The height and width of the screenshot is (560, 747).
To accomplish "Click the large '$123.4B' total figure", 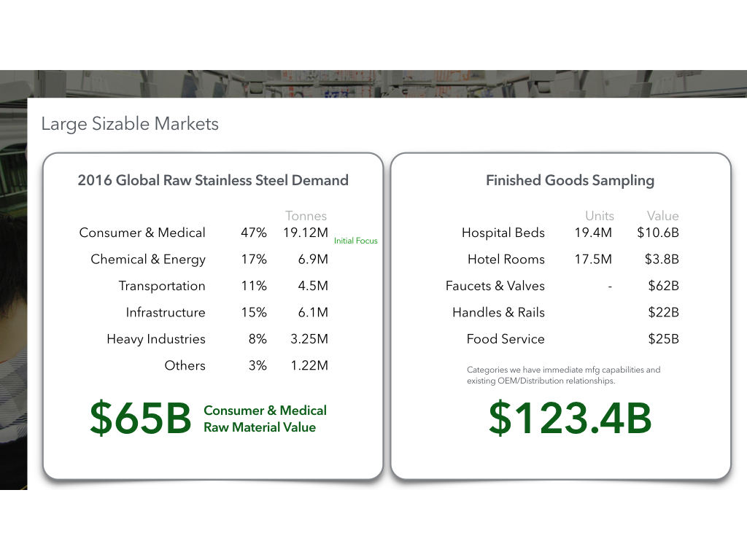I will point(570,418).
